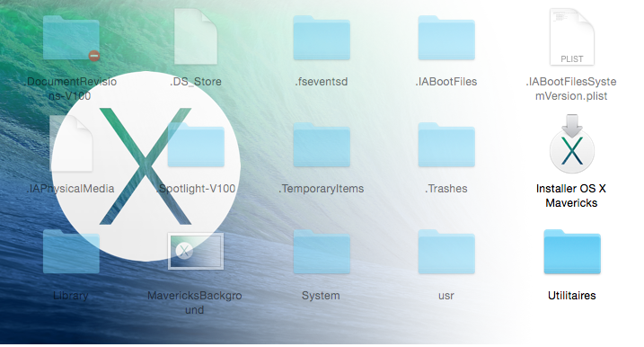644x347 pixels.
Task: Select the .DocumentRevisions-V100 folder icon
Action: 71,38
